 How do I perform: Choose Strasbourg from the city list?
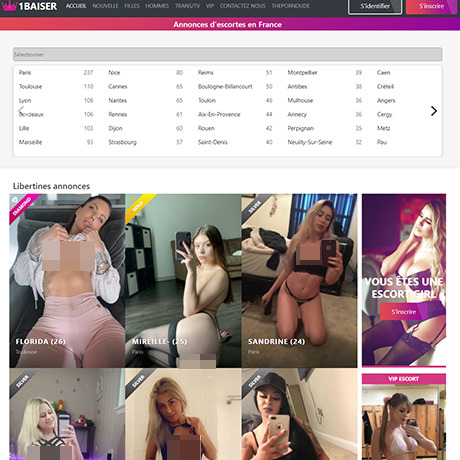(122, 142)
